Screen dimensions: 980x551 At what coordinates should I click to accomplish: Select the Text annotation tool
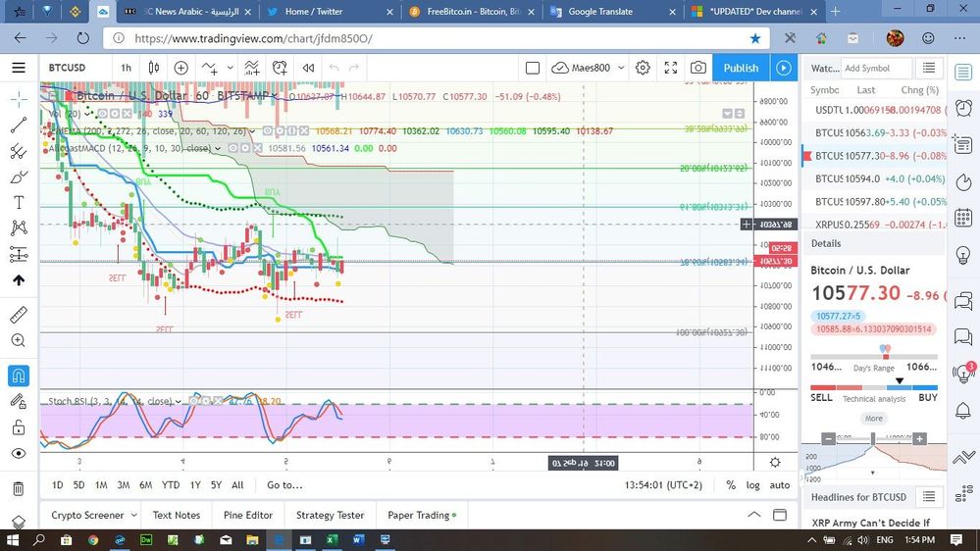click(19, 202)
